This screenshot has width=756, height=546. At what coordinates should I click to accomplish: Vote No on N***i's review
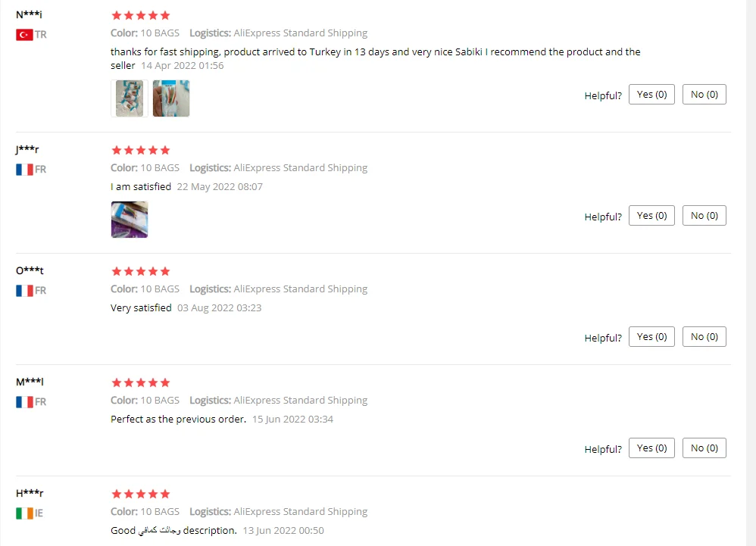click(x=704, y=95)
